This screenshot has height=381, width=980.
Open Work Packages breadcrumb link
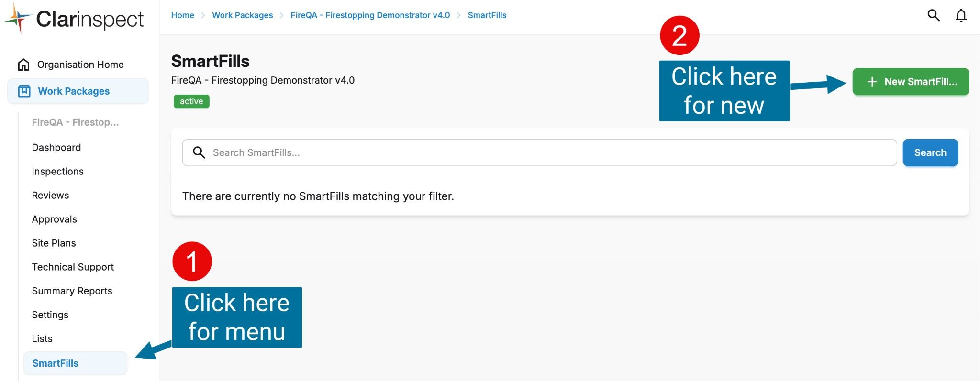[243, 15]
